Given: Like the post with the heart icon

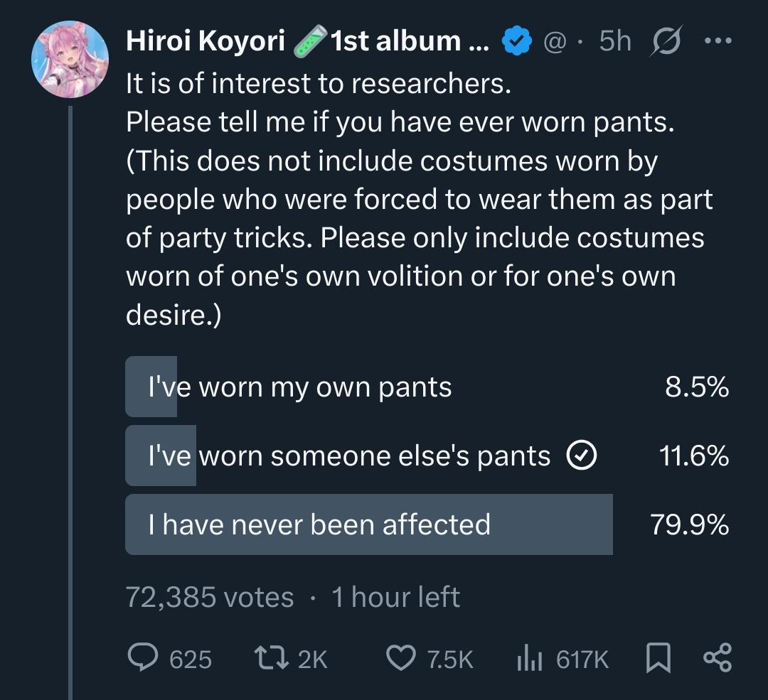Looking at the screenshot, I should (401, 659).
